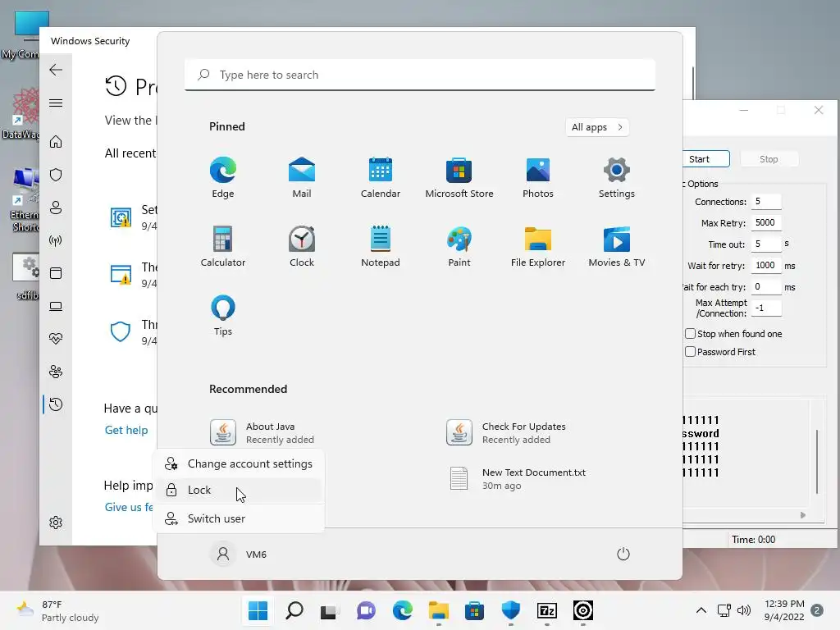The image size is (840, 630).
Task: Click the horizontal scrollbar right arrow
Action: click(x=802, y=515)
